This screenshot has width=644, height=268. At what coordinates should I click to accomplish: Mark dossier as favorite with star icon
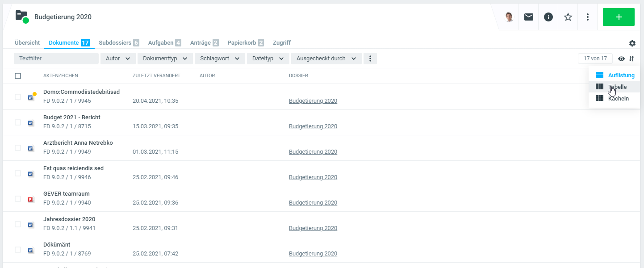click(x=568, y=17)
